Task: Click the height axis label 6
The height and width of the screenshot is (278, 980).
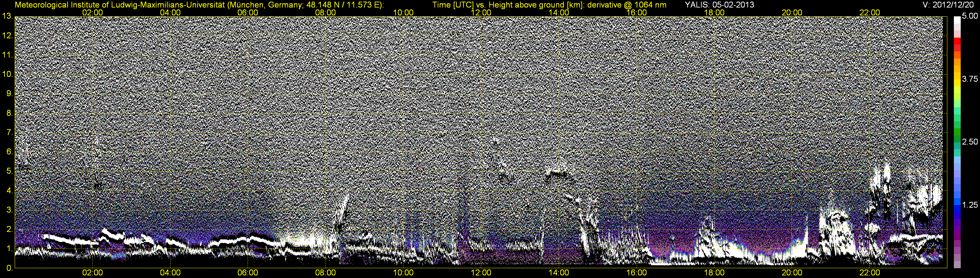Action: [9, 152]
